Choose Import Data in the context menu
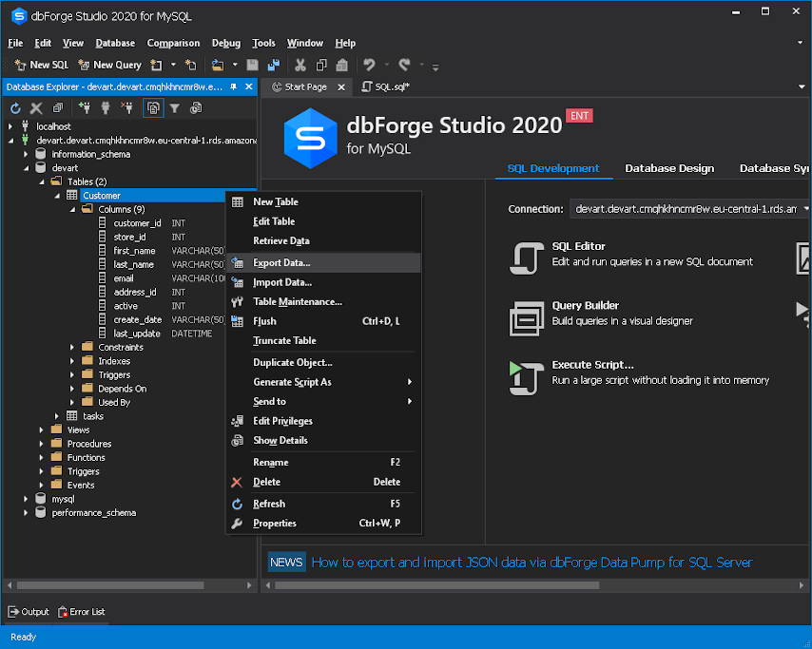This screenshot has width=812, height=649. coord(323,282)
